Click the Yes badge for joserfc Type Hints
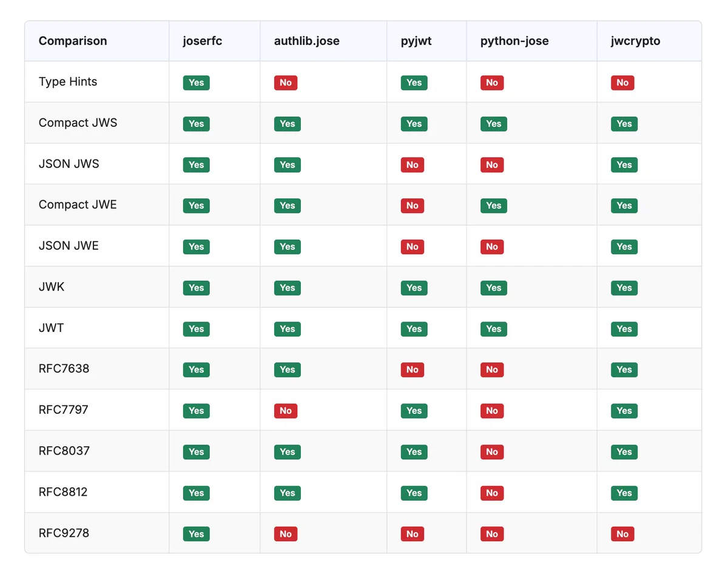 [x=197, y=83]
